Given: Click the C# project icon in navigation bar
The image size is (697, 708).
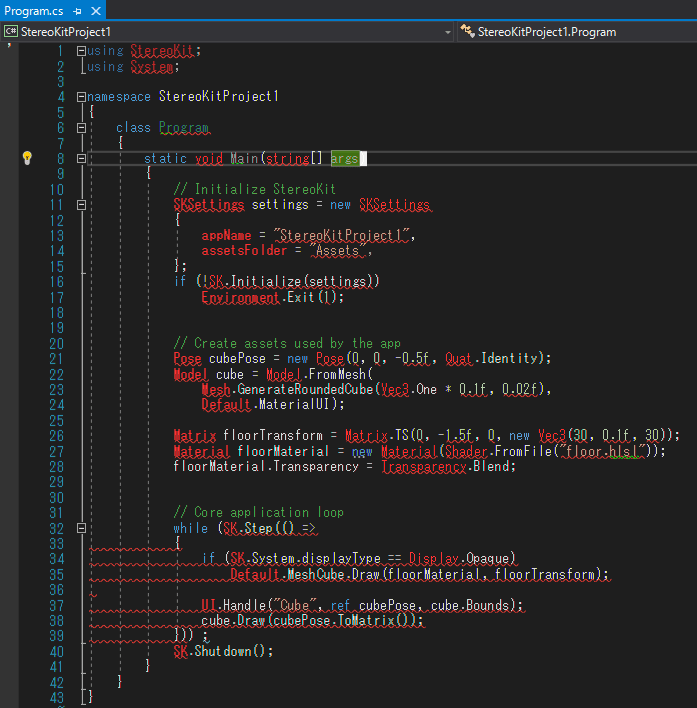Looking at the screenshot, I should [x=11, y=32].
